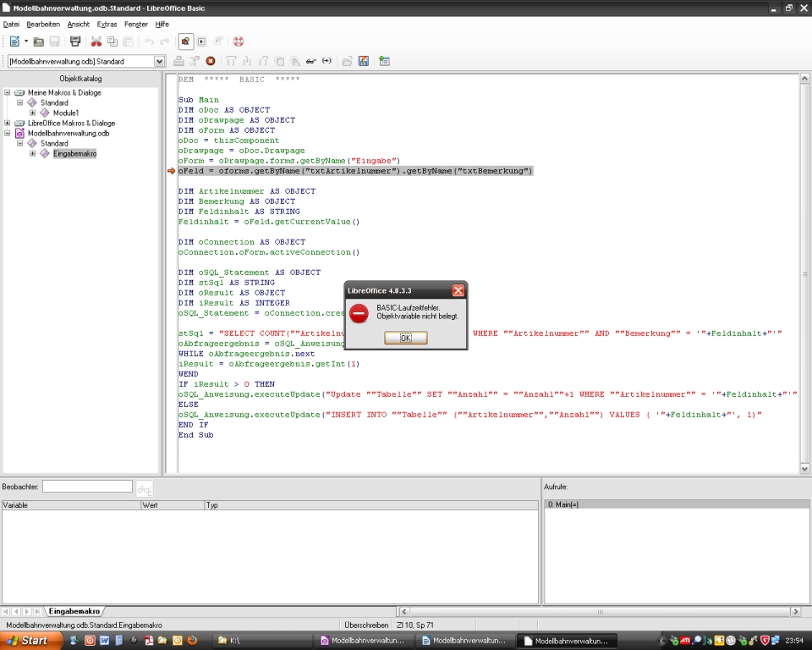Click the Firefox quick launch icon
Screen dimensions: 812x650
(193, 641)
